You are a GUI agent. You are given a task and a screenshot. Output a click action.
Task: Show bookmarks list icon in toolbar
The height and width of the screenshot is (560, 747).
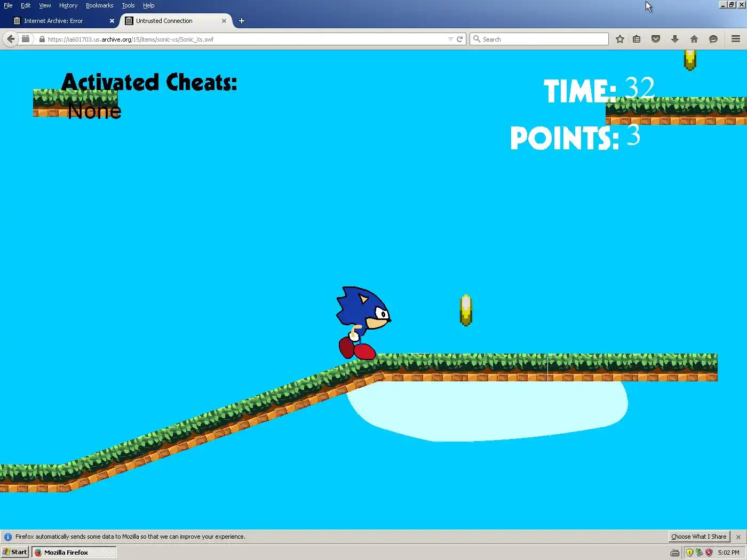(637, 39)
